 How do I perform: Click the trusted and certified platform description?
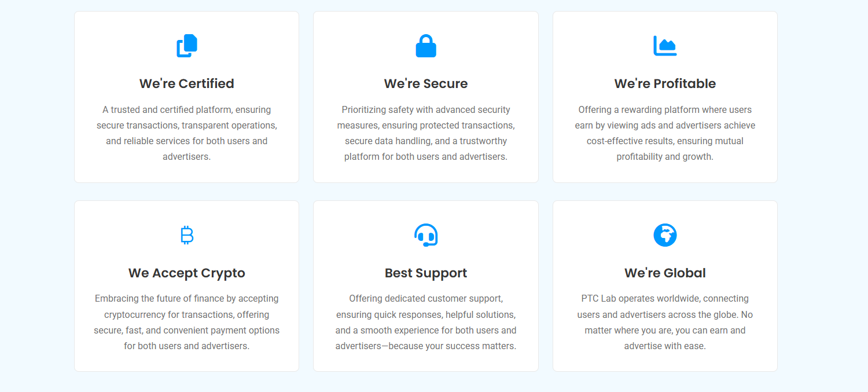[186, 133]
